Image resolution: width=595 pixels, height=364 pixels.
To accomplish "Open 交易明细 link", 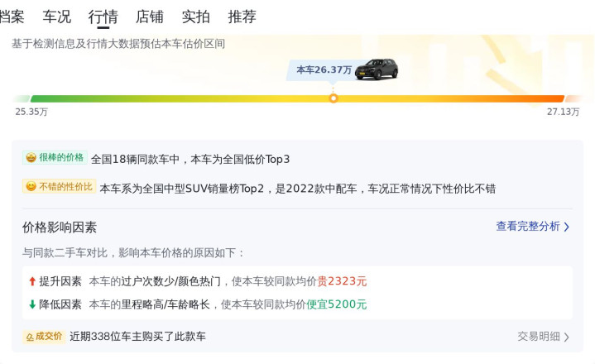I will click(538, 337).
